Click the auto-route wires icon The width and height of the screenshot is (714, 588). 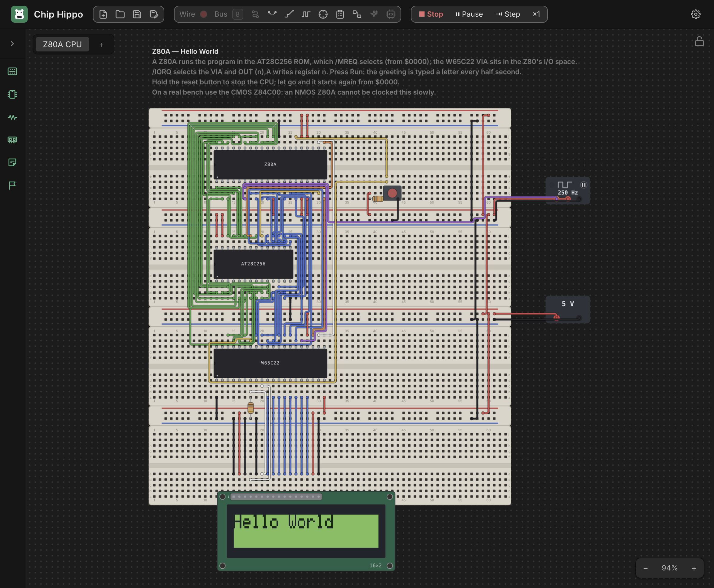(x=255, y=14)
